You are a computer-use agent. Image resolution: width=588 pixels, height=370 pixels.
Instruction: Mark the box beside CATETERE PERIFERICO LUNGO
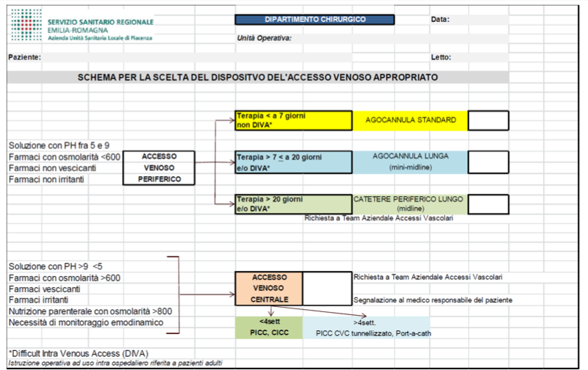click(488, 203)
